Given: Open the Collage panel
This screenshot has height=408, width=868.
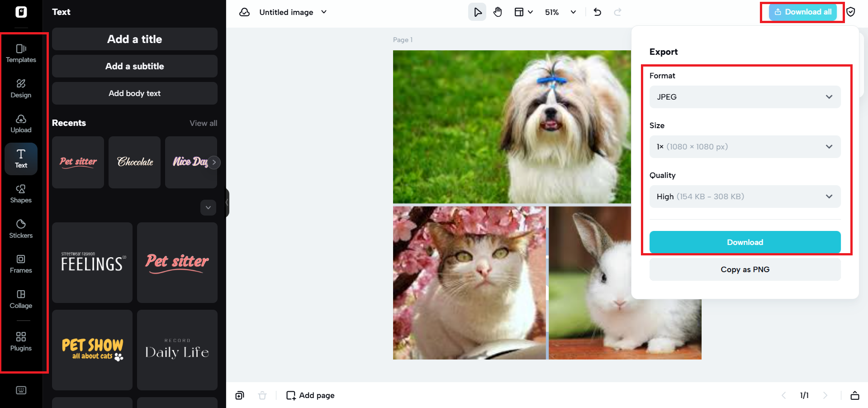Looking at the screenshot, I should [21, 299].
